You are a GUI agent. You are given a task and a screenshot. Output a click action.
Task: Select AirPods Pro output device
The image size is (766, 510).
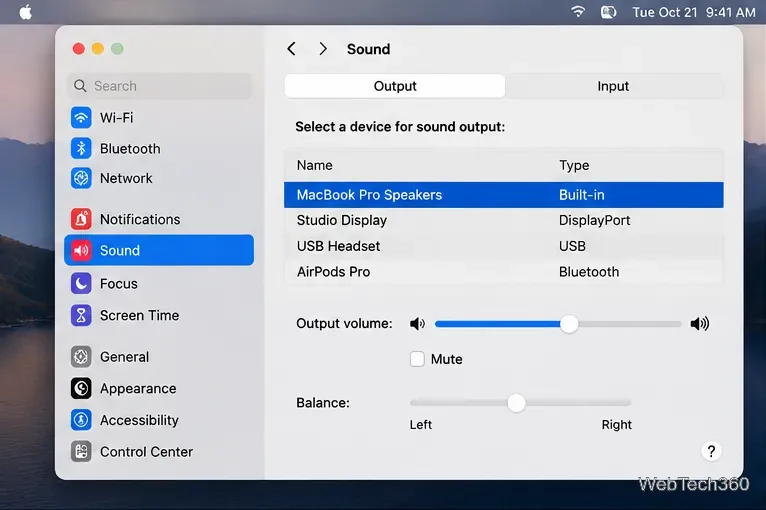(504, 272)
